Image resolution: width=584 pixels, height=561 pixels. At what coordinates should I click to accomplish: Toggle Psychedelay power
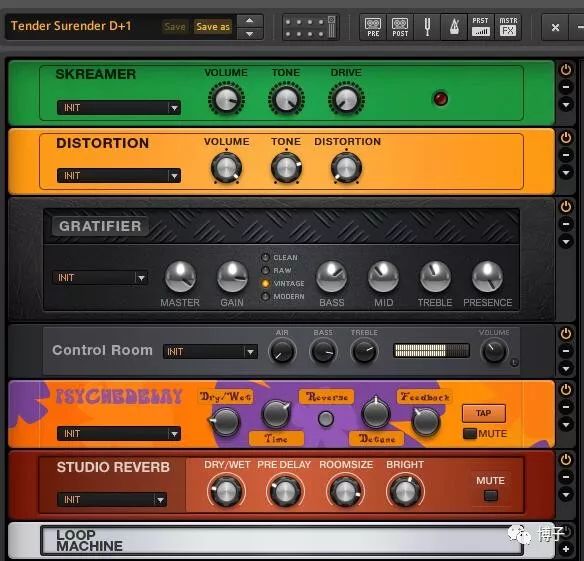click(566, 390)
